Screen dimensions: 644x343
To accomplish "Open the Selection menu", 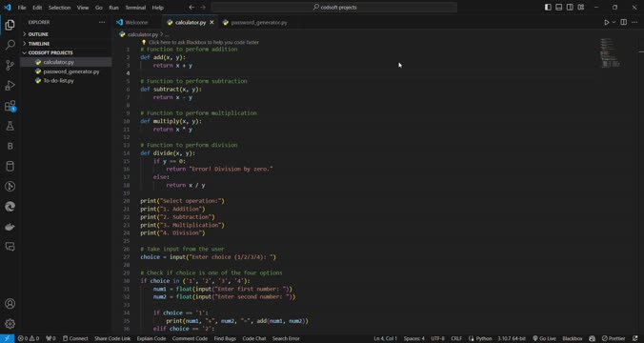I will pos(59,8).
